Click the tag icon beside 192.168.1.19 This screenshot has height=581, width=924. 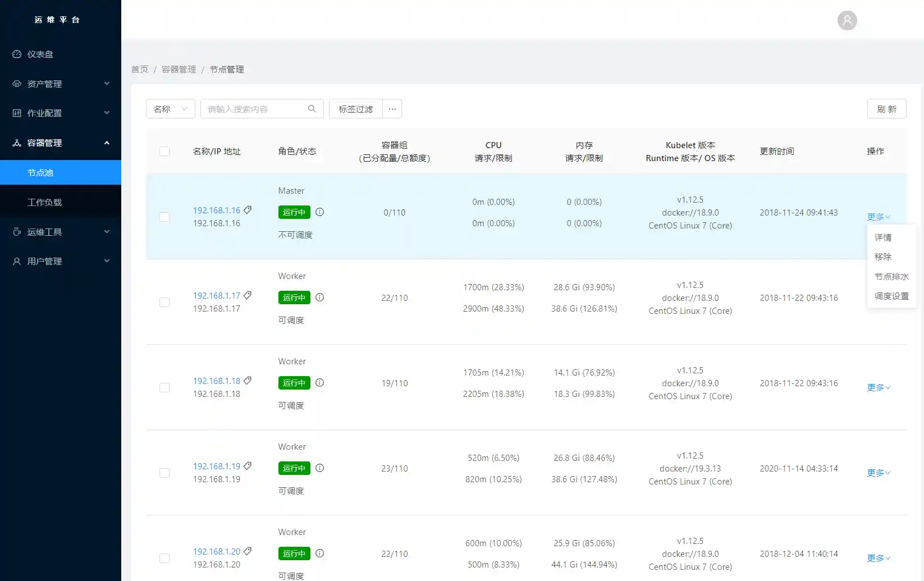(248, 466)
